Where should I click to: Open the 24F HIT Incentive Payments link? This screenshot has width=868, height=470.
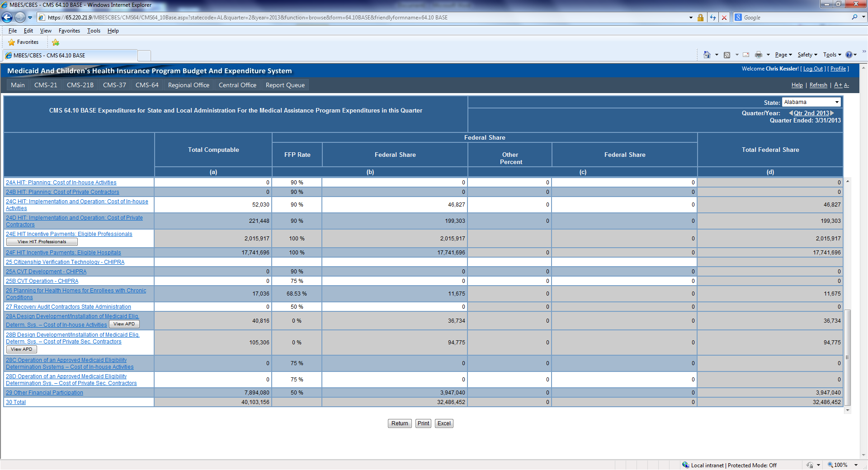pos(63,253)
